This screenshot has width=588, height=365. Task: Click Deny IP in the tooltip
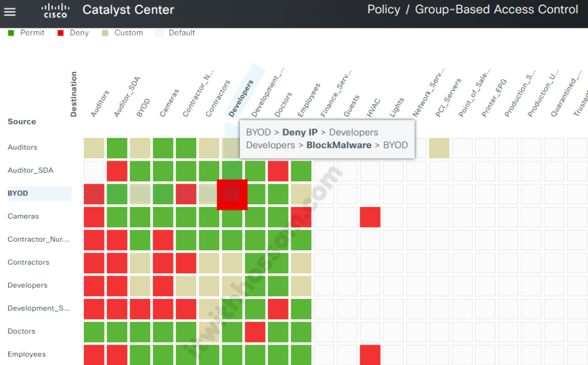(x=300, y=133)
